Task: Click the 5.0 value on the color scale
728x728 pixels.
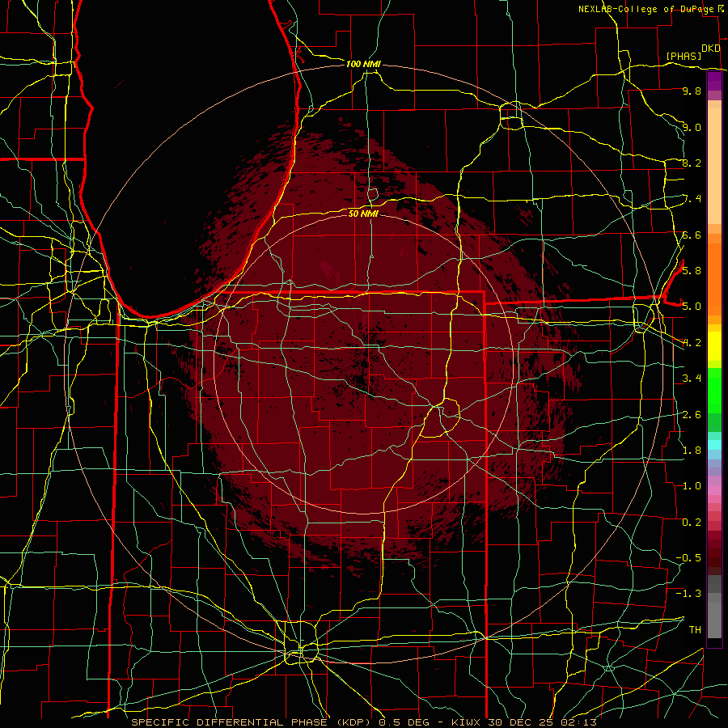Action: click(x=692, y=307)
